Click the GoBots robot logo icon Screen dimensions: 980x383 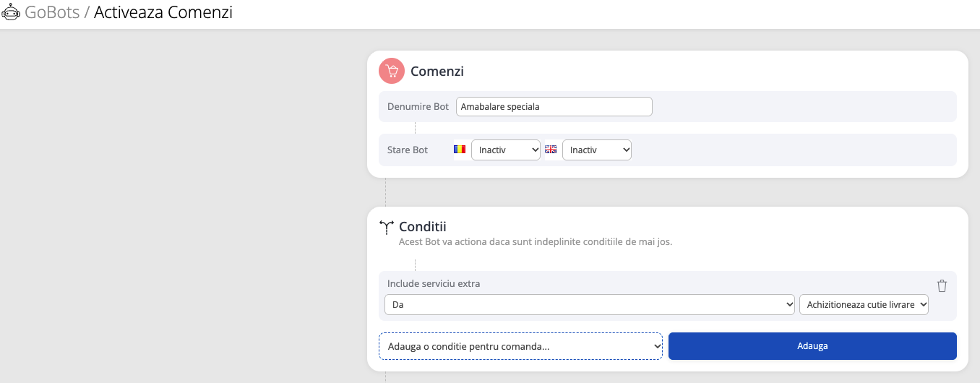point(11,12)
